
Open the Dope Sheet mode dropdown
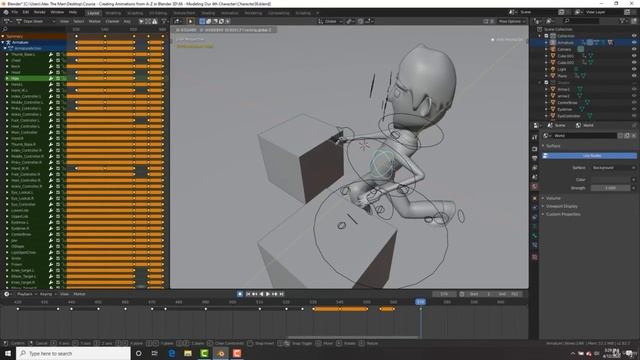coord(36,21)
